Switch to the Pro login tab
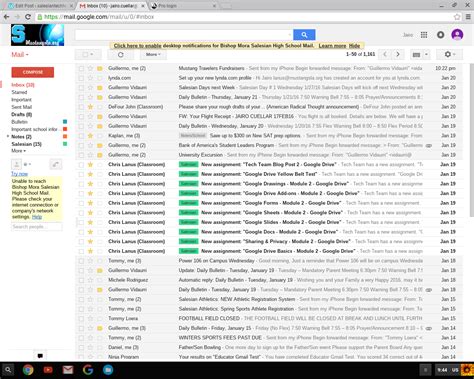This screenshot has height=379, width=474. tap(183, 6)
